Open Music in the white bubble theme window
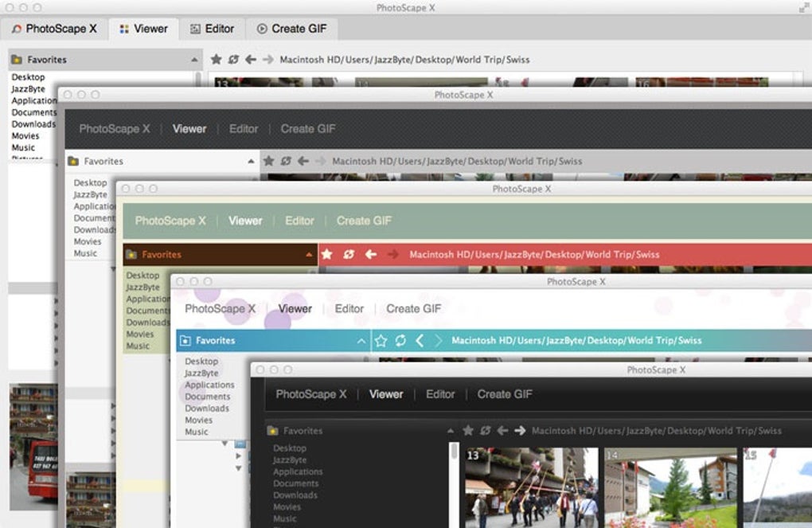Screen dimensions: 812x528 click(x=197, y=432)
